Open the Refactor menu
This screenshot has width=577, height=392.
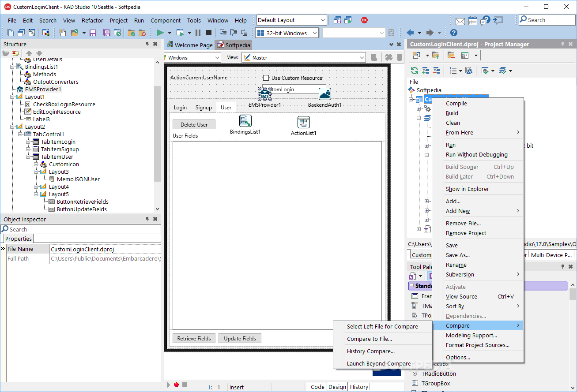pyautogui.click(x=92, y=20)
